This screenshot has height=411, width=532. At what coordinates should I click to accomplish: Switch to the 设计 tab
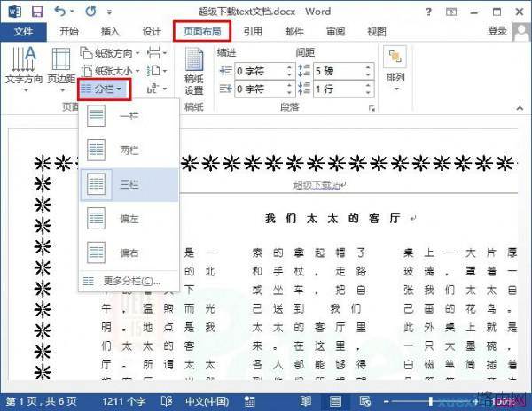152,32
